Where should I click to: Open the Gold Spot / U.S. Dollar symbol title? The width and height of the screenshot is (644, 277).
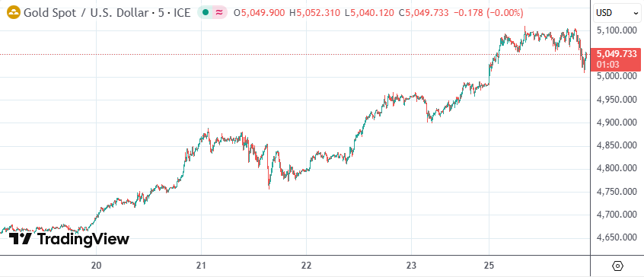click(107, 13)
